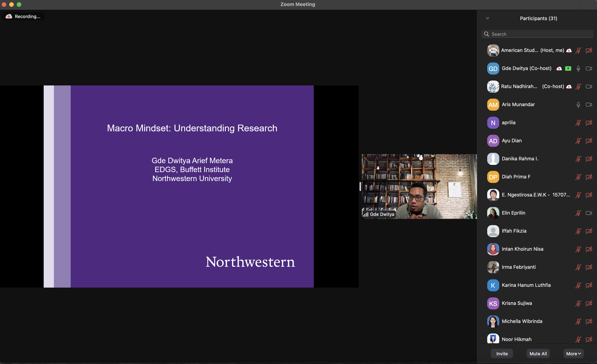
Task: Click the participant Search field
Action: (x=537, y=34)
